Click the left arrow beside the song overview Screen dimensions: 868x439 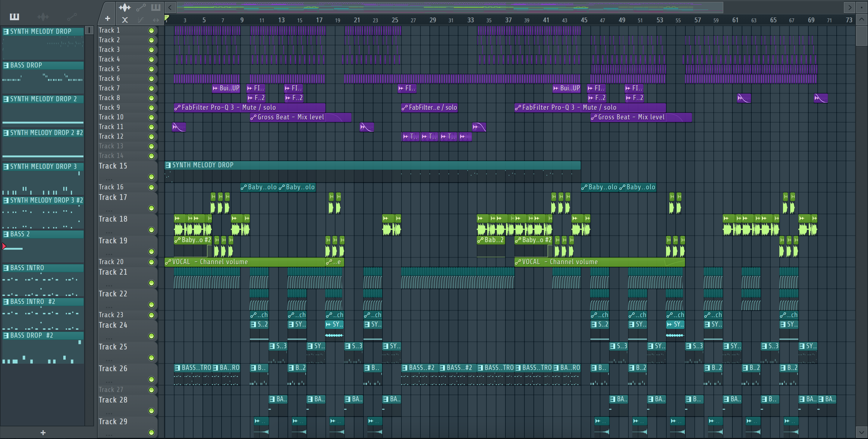170,8
